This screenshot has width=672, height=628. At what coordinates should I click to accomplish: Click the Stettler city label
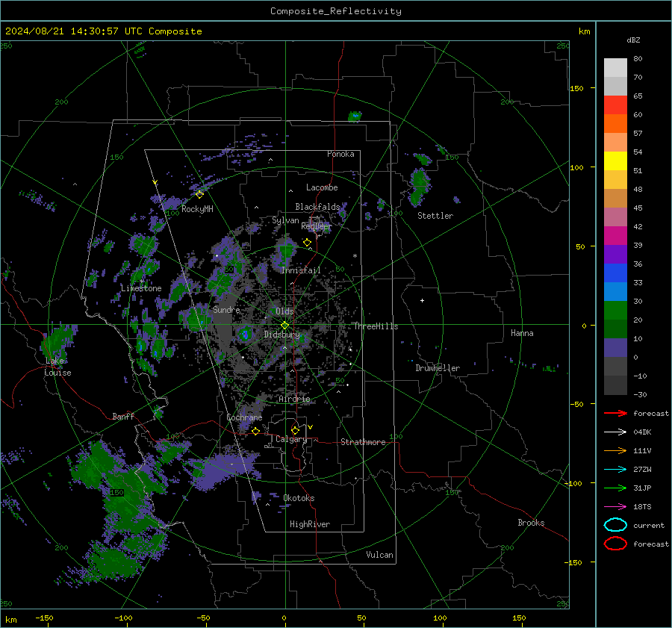coord(435,216)
